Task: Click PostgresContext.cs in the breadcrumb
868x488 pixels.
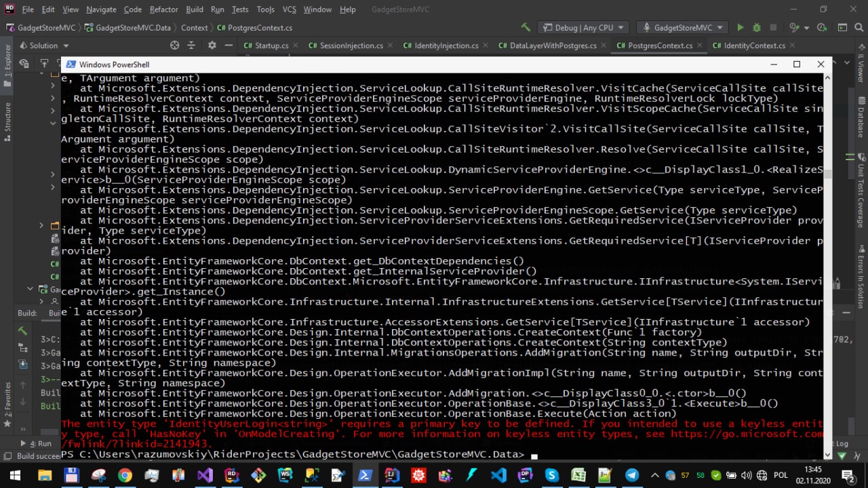Action: click(x=255, y=28)
